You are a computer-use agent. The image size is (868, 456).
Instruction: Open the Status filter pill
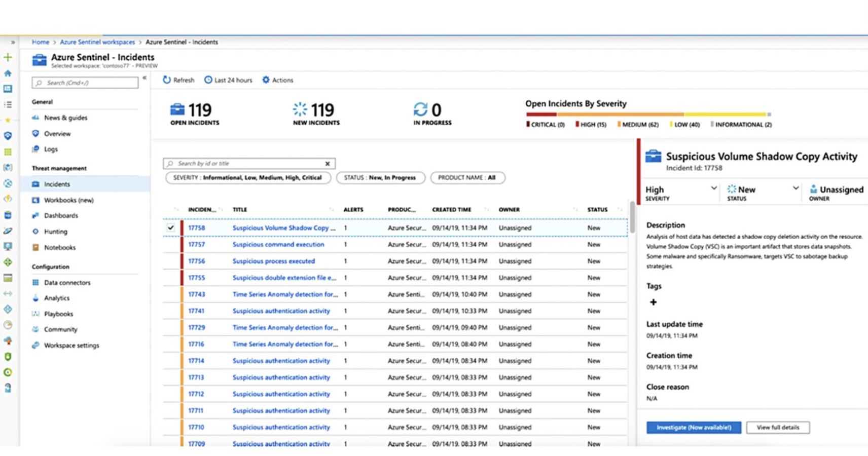380,178
